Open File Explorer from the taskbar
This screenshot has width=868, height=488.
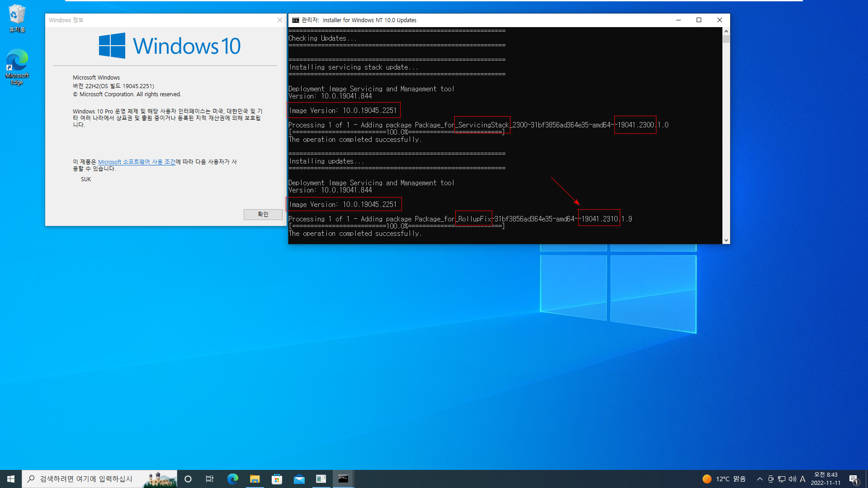tap(255, 479)
